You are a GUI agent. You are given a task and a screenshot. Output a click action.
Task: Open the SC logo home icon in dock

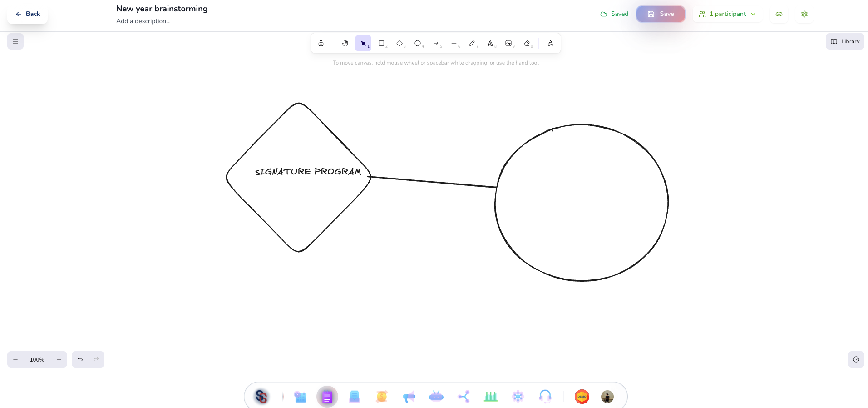(x=261, y=397)
